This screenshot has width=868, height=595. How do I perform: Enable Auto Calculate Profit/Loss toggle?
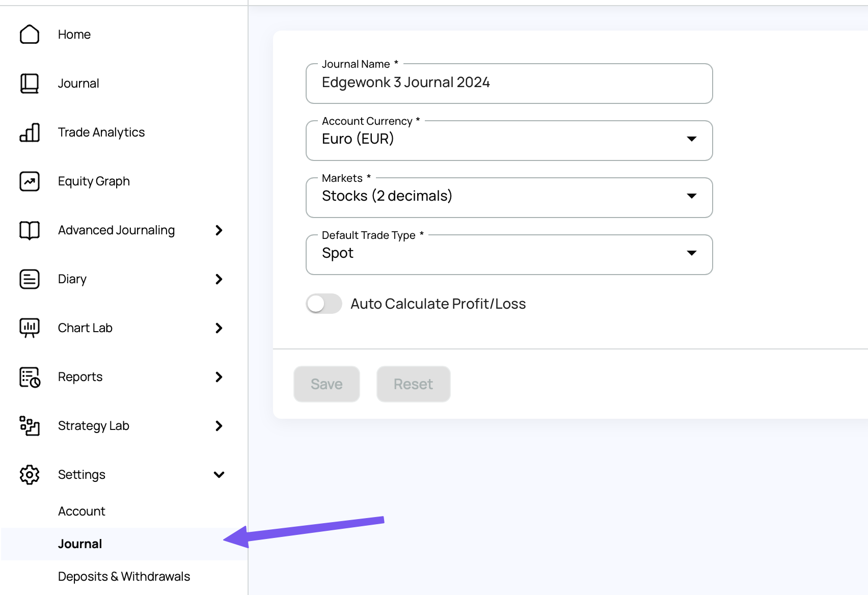tap(324, 304)
